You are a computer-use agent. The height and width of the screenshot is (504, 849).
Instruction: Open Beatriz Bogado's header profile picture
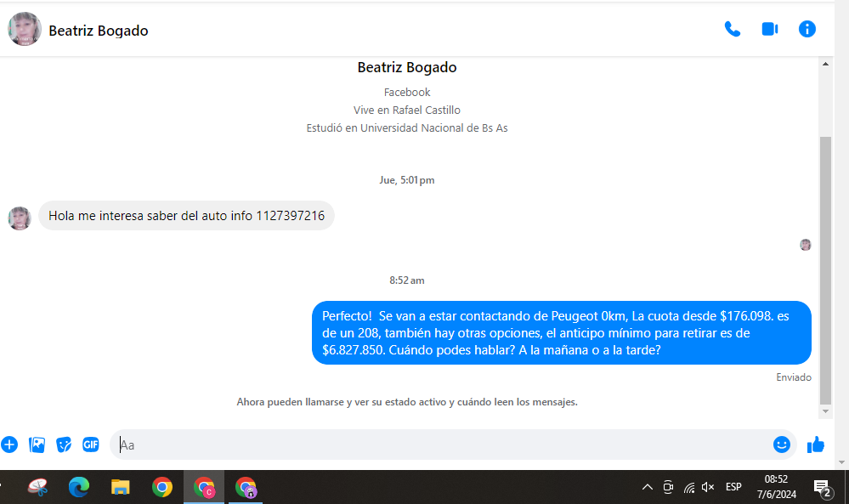click(x=25, y=30)
